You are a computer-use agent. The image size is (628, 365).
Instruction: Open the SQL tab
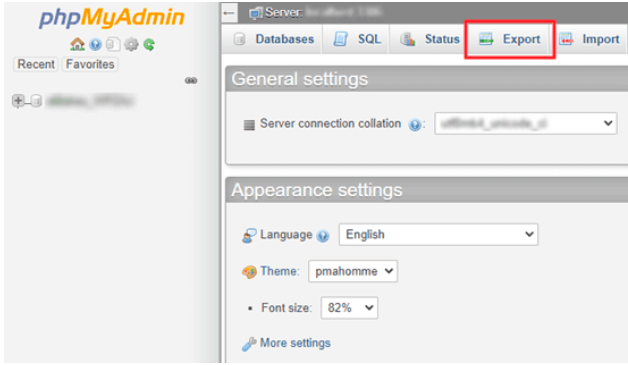tap(356, 39)
